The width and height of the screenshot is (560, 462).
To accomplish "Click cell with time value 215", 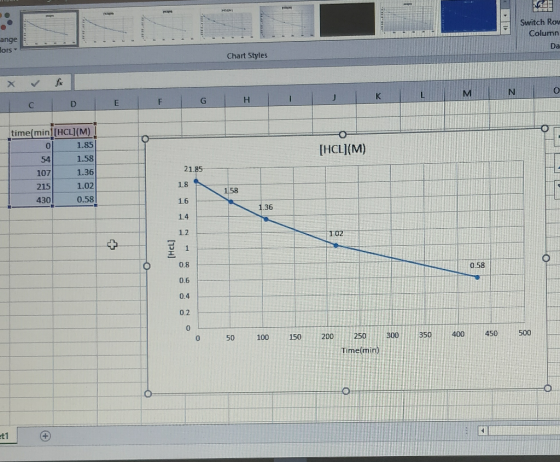I will (31, 186).
